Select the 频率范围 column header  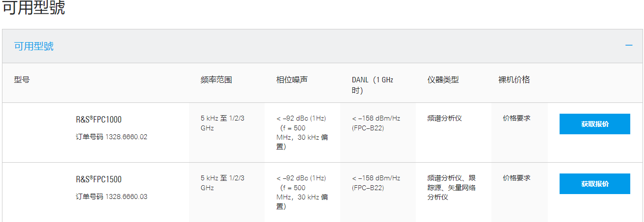216,79
